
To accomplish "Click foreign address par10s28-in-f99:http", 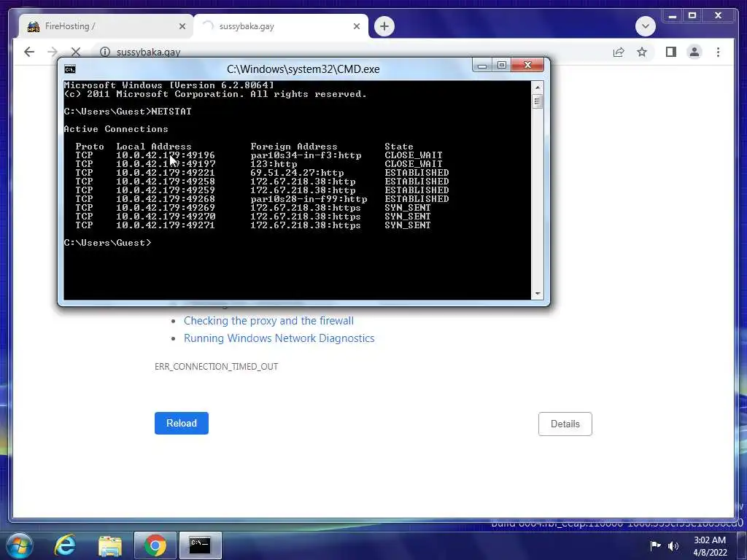I will tap(309, 198).
